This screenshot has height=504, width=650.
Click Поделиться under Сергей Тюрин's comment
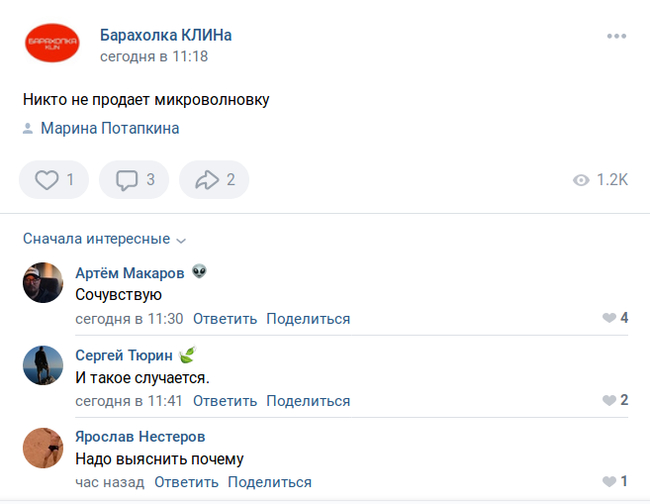(x=308, y=401)
